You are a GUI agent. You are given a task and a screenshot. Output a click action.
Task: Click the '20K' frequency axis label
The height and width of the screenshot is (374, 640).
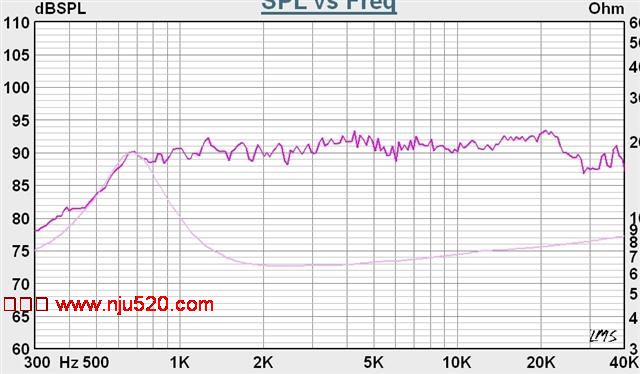click(542, 362)
